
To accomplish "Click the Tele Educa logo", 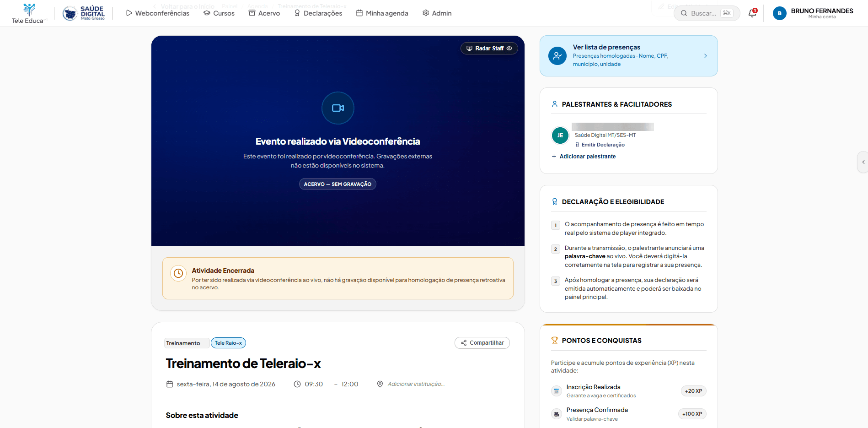I will click(29, 13).
